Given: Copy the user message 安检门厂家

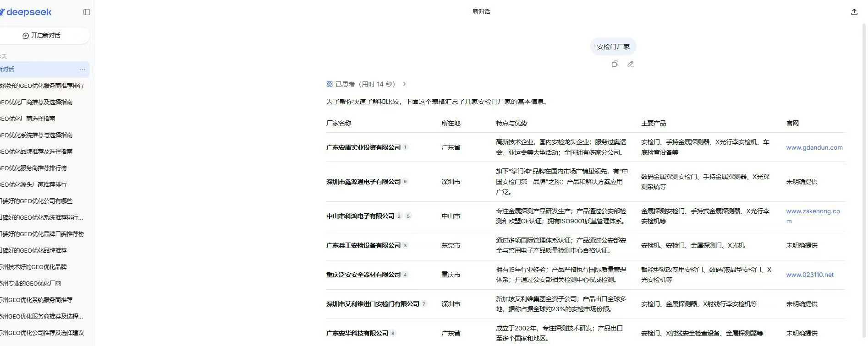Looking at the screenshot, I should 615,64.
